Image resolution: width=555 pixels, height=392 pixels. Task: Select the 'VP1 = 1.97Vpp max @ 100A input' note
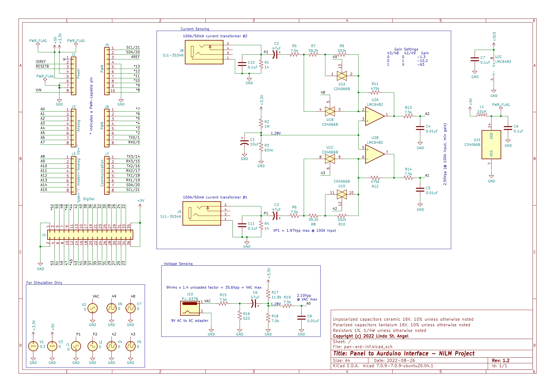pyautogui.click(x=305, y=230)
